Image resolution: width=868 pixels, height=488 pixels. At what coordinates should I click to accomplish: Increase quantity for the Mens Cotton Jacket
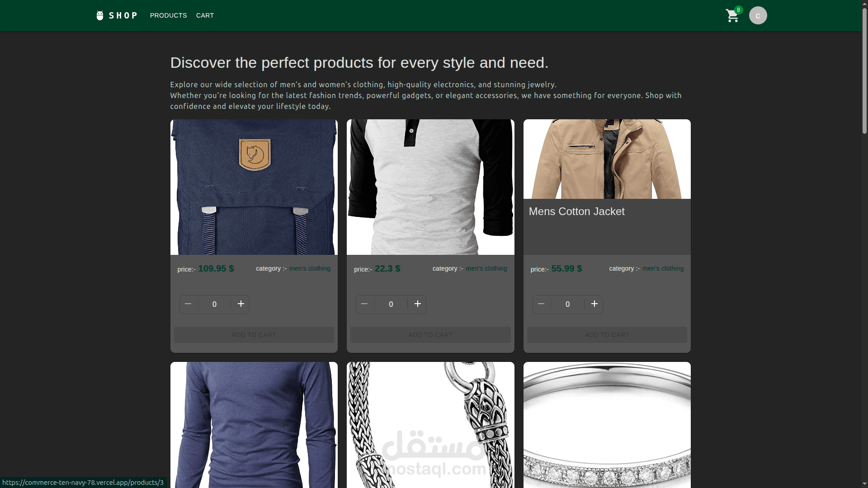(594, 304)
